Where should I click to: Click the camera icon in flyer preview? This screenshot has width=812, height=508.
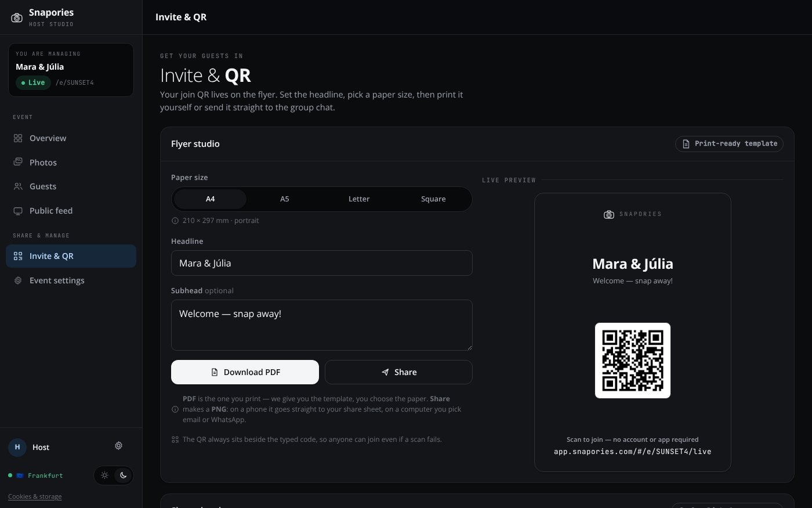point(609,214)
